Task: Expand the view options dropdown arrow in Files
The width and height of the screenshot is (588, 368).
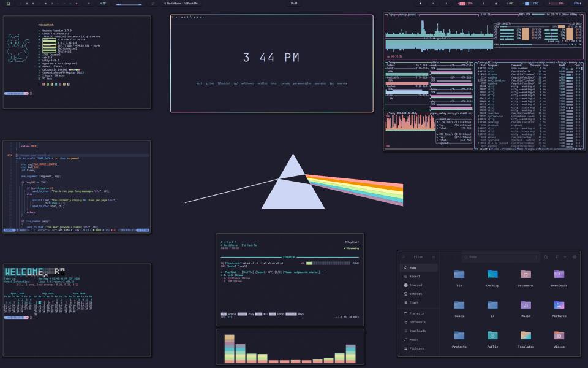Action: point(565,257)
